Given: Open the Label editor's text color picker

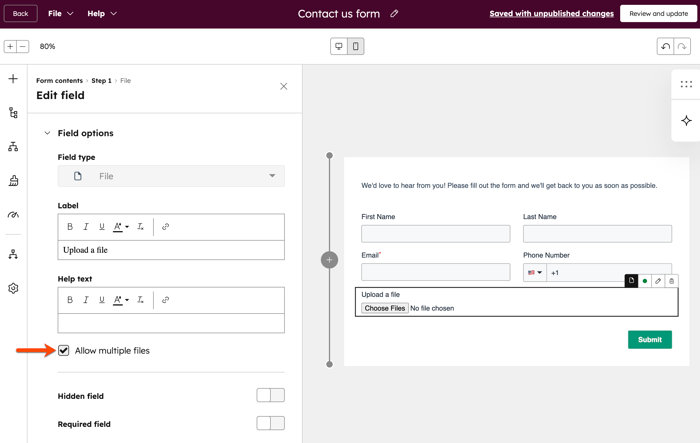Looking at the screenshot, I should pos(120,227).
